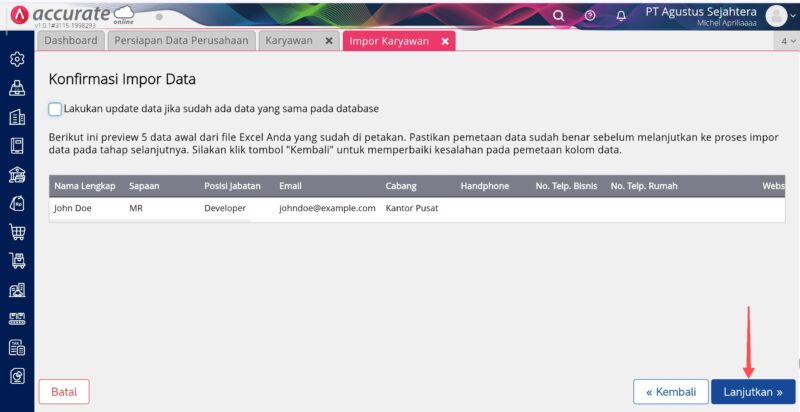Open the bank building sidebar icon

17,175
